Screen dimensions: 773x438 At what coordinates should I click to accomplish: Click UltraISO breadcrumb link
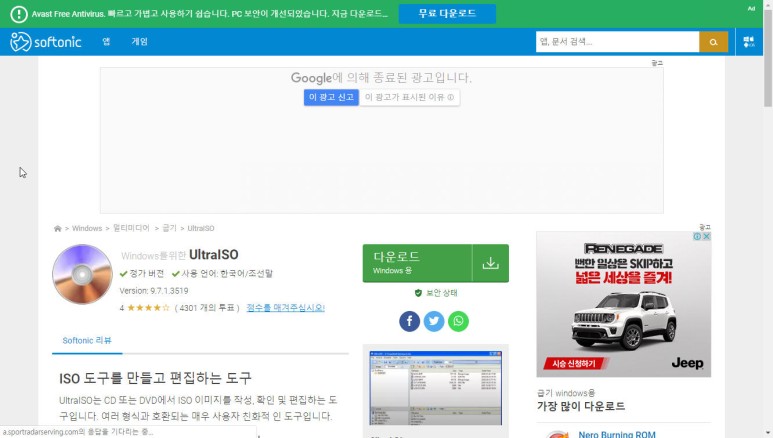[x=201, y=228]
